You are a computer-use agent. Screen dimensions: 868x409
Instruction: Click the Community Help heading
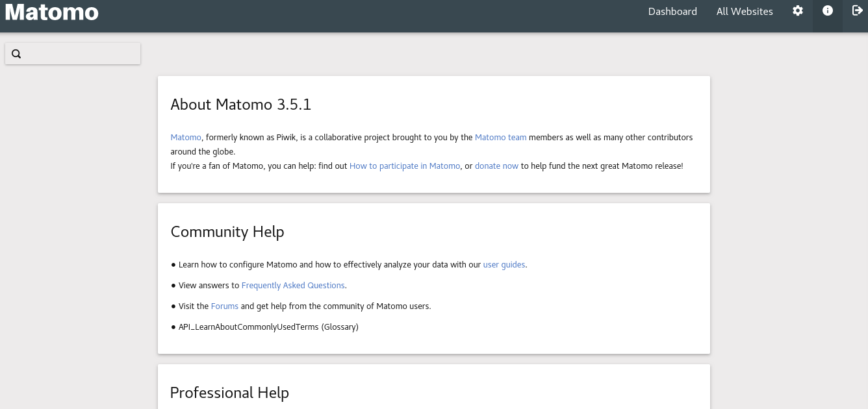[227, 232]
